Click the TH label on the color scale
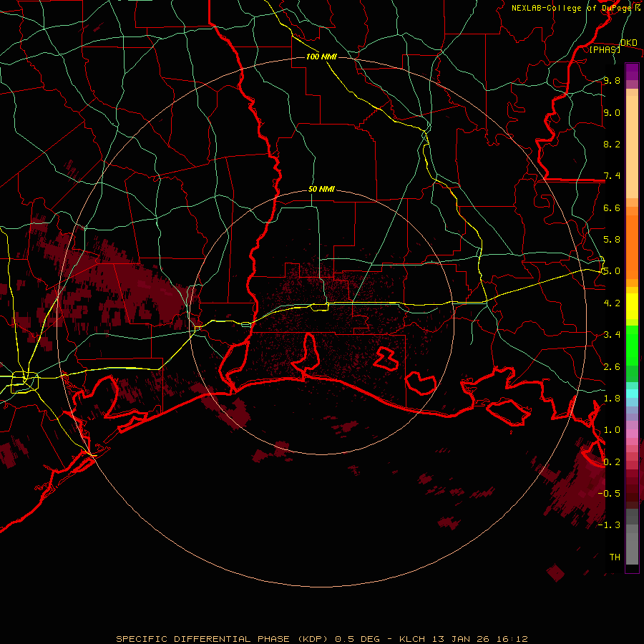 (x=615, y=557)
